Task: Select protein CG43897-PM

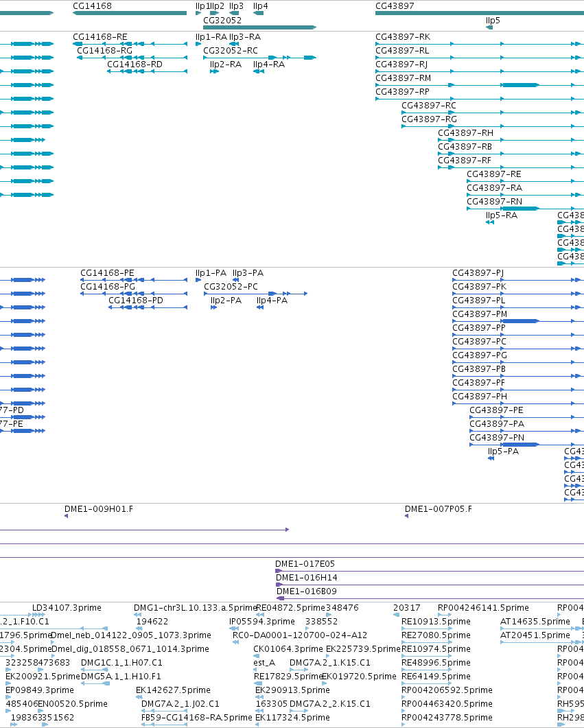Action: click(x=480, y=314)
